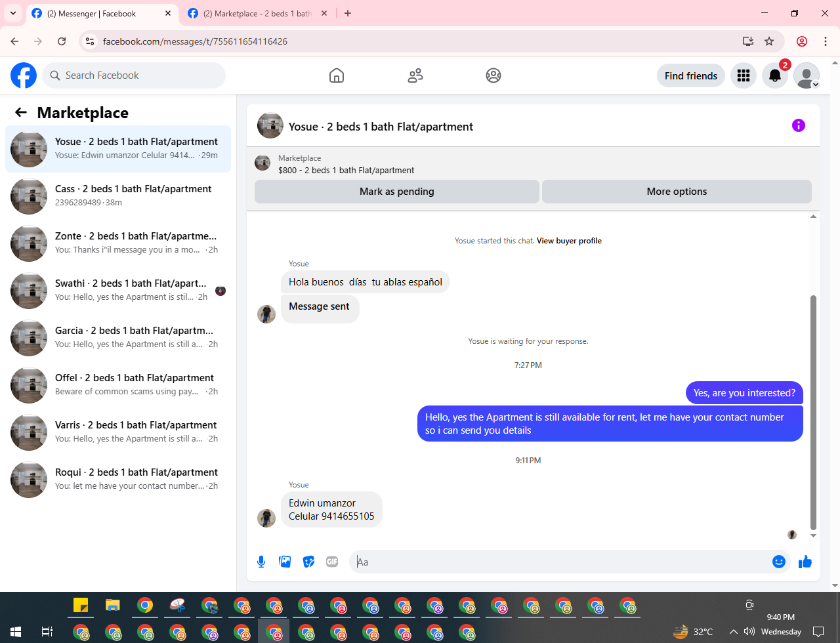Attach a photo using the image icon

(x=285, y=562)
